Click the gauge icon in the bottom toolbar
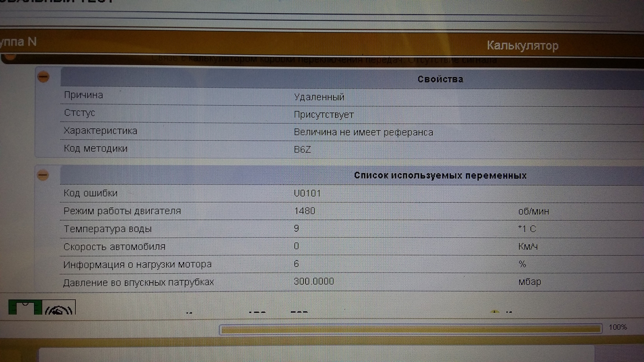Viewport: 644px width, 362px height. (x=59, y=308)
